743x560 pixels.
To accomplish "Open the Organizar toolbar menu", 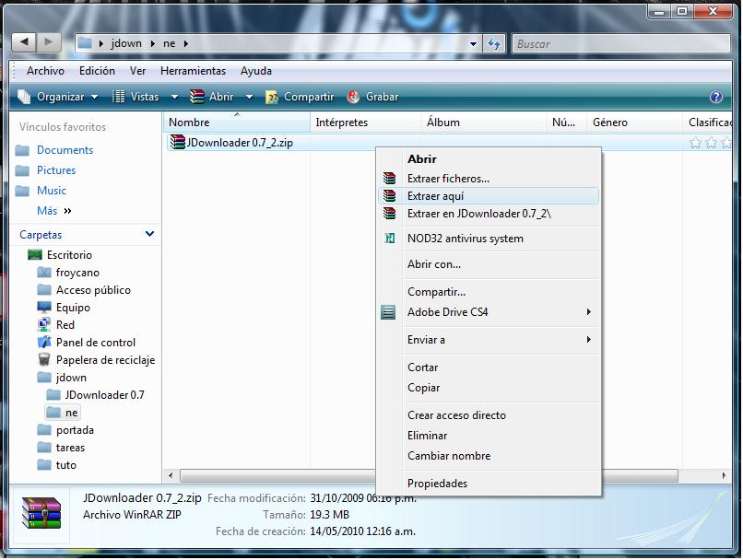I will (x=53, y=96).
